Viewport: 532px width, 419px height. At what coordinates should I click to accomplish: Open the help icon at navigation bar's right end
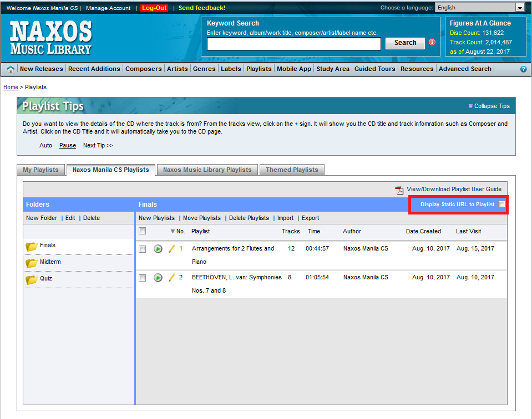coord(523,69)
